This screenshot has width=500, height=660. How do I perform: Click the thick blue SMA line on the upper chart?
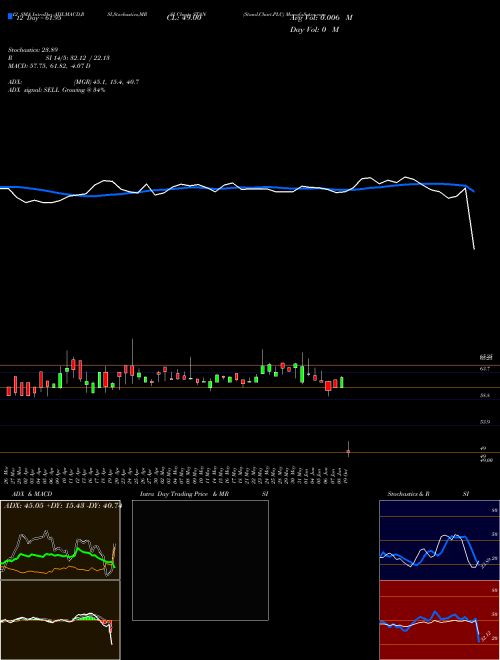pyautogui.click(x=236, y=188)
